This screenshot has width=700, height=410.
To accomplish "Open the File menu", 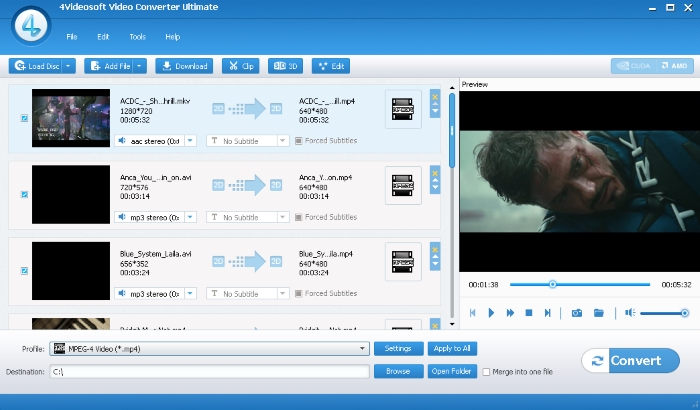I will click(x=71, y=37).
